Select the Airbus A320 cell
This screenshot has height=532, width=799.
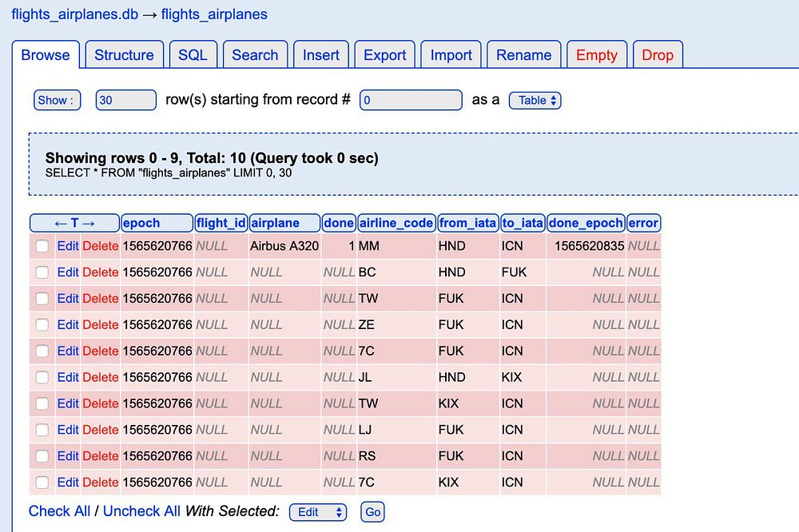284,246
